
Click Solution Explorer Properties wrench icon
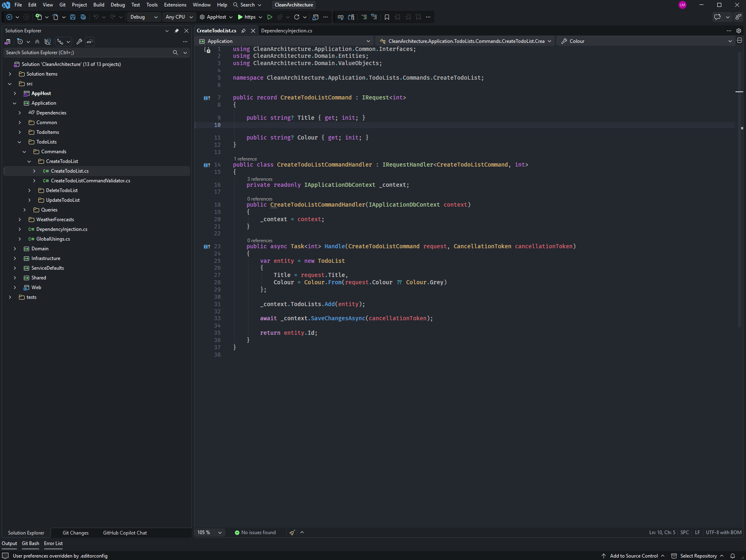[79, 42]
